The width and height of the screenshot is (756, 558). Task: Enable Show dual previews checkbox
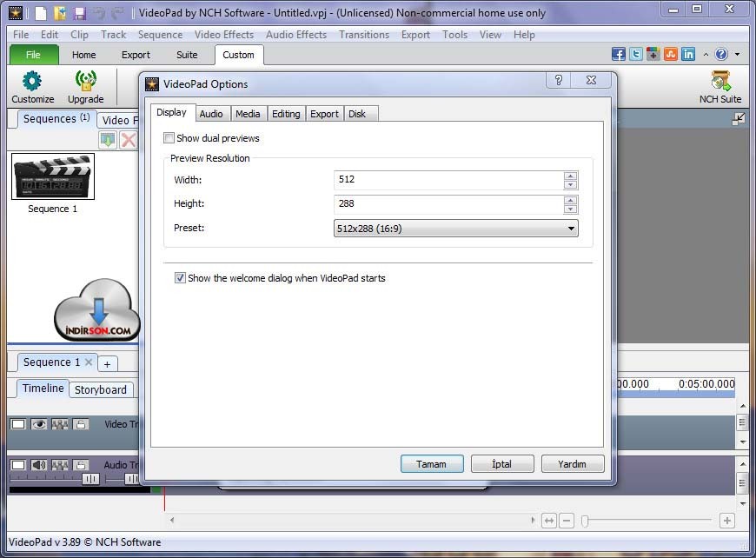[x=169, y=138]
